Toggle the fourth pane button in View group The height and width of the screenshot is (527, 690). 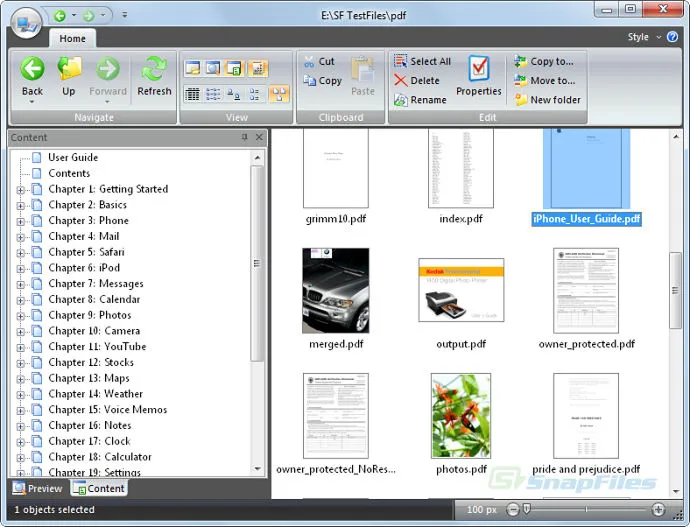(x=257, y=68)
